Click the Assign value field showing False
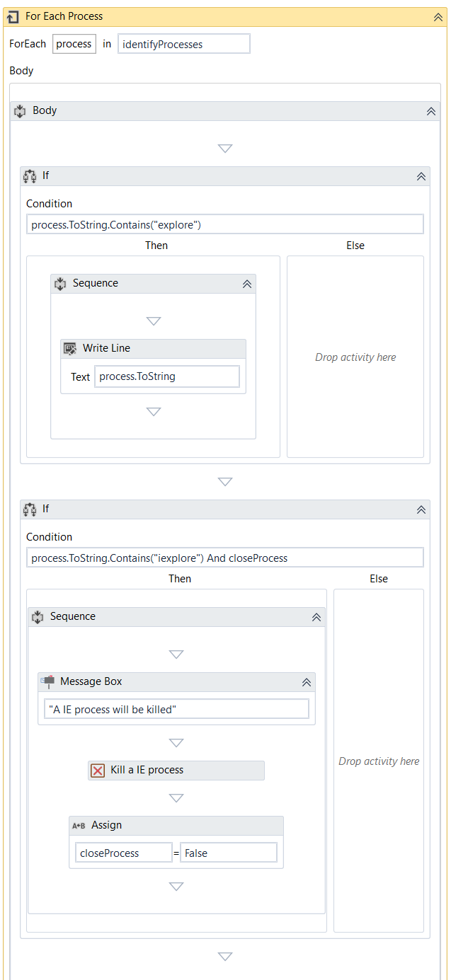451x980 pixels. (x=228, y=853)
